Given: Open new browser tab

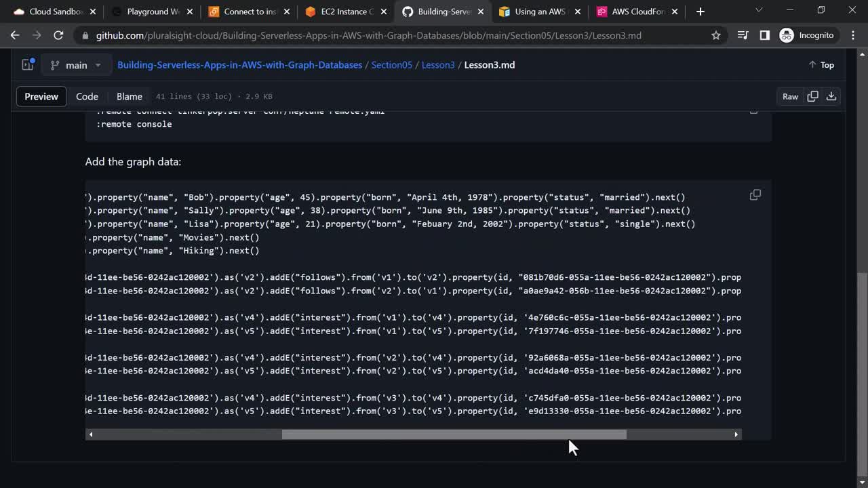Looking at the screenshot, I should [701, 12].
